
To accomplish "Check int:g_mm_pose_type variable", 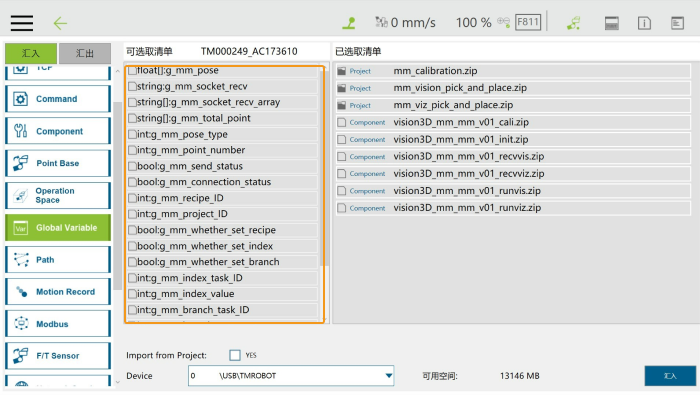I will tap(132, 134).
